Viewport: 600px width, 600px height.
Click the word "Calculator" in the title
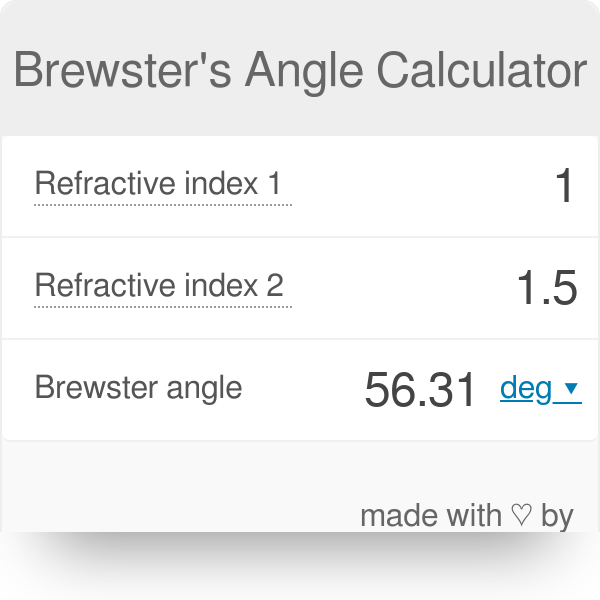482,71
